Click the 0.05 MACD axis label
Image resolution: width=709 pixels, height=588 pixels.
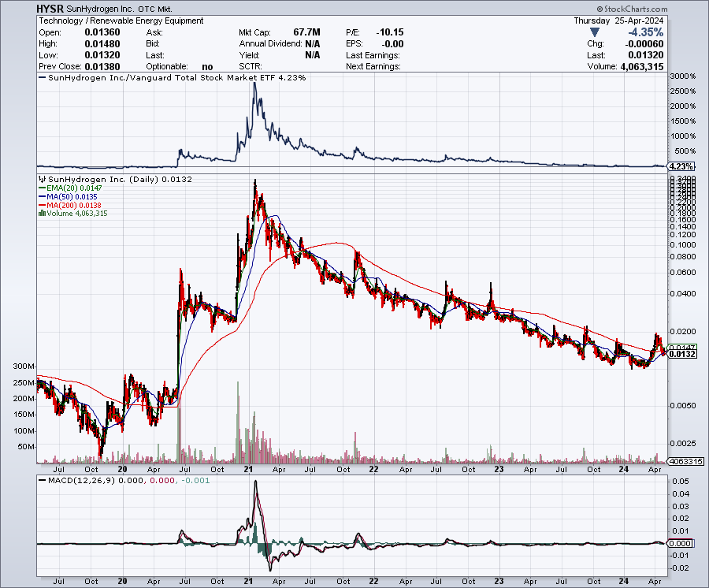point(681,482)
